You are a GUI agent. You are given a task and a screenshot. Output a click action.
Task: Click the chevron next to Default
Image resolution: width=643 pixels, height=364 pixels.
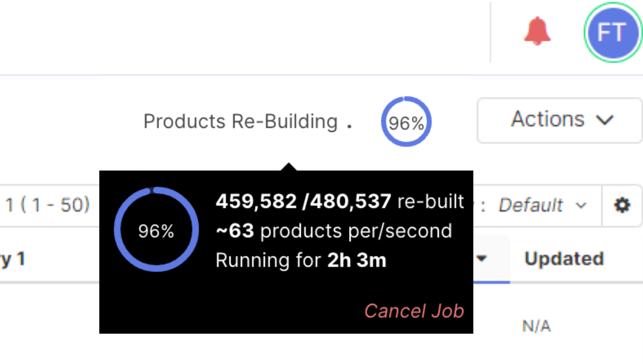pyautogui.click(x=581, y=206)
